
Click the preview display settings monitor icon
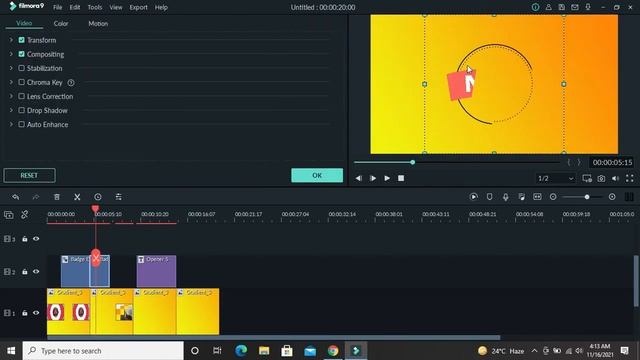click(x=587, y=178)
